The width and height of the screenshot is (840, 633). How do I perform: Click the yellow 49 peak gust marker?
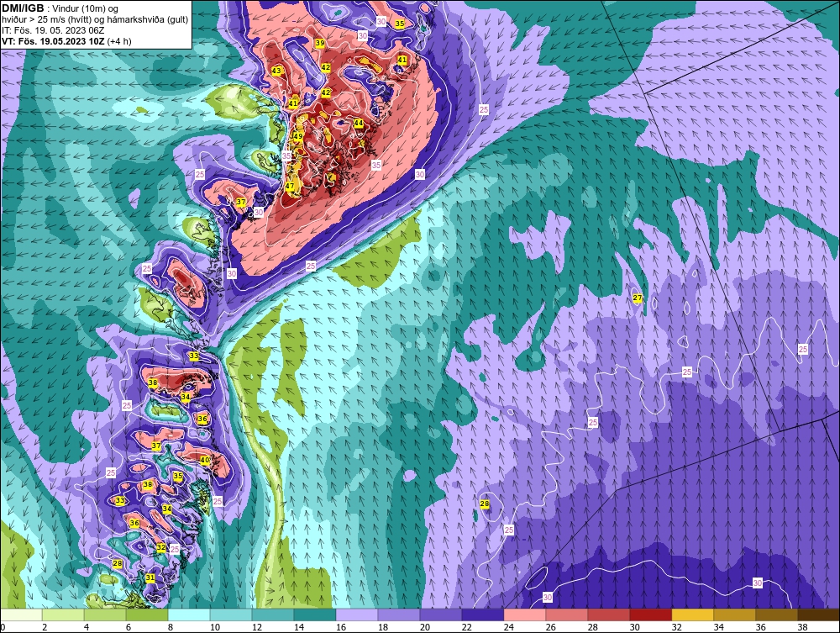tap(298, 137)
